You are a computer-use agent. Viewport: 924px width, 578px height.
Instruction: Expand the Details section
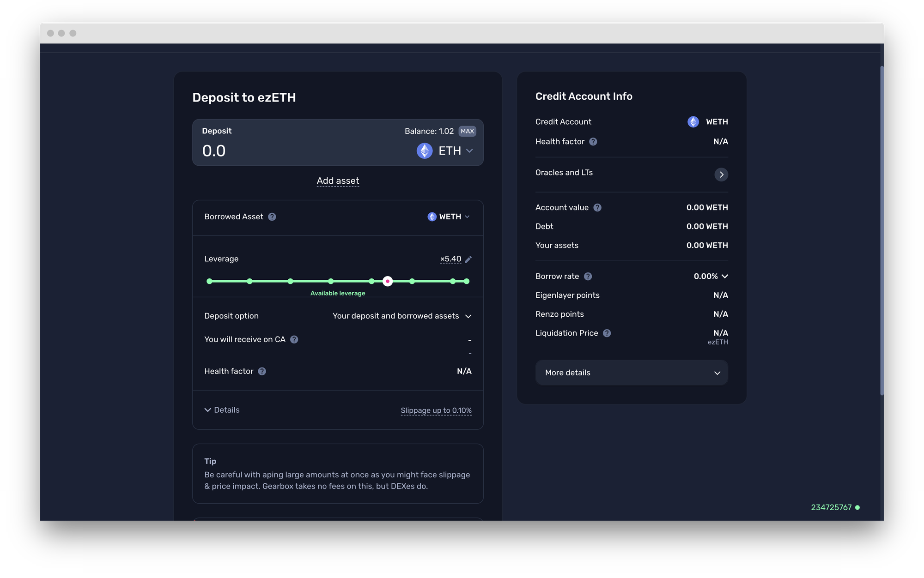[222, 410]
